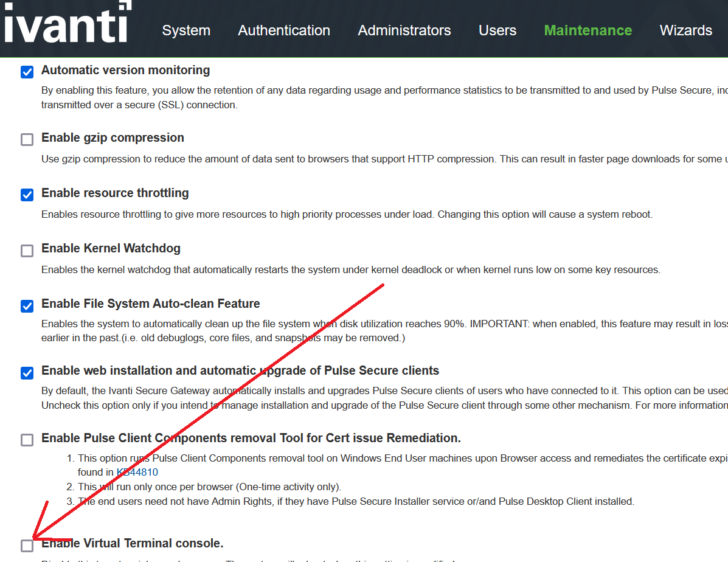This screenshot has height=562, width=728.
Task: Disable File System Auto-clean checkbox
Action: pyautogui.click(x=27, y=306)
